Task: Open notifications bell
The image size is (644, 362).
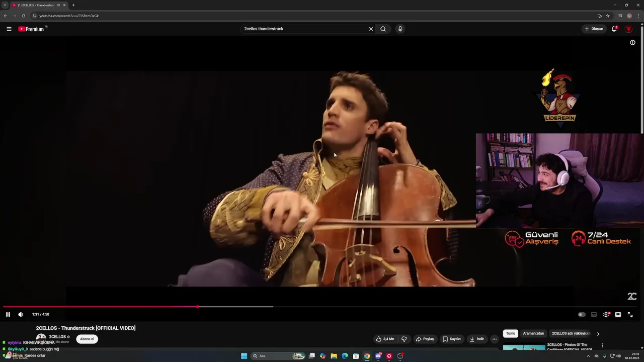Action: pyautogui.click(x=614, y=29)
